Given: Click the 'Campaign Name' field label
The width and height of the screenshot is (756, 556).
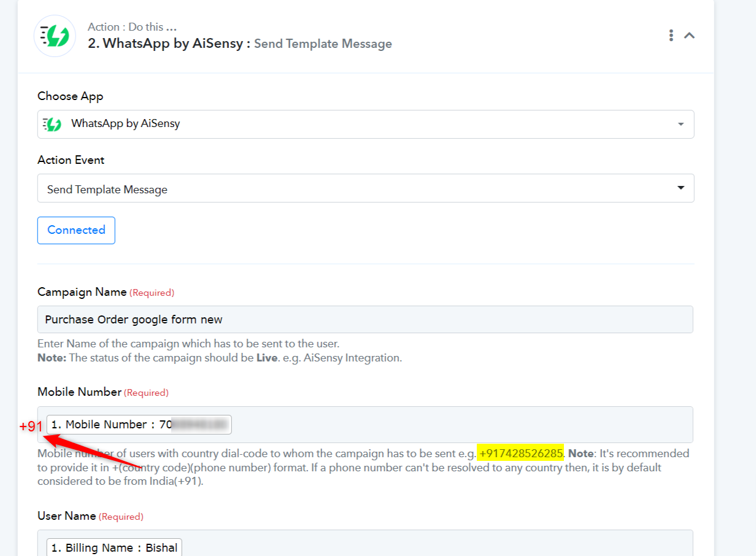Looking at the screenshot, I should (x=82, y=292).
